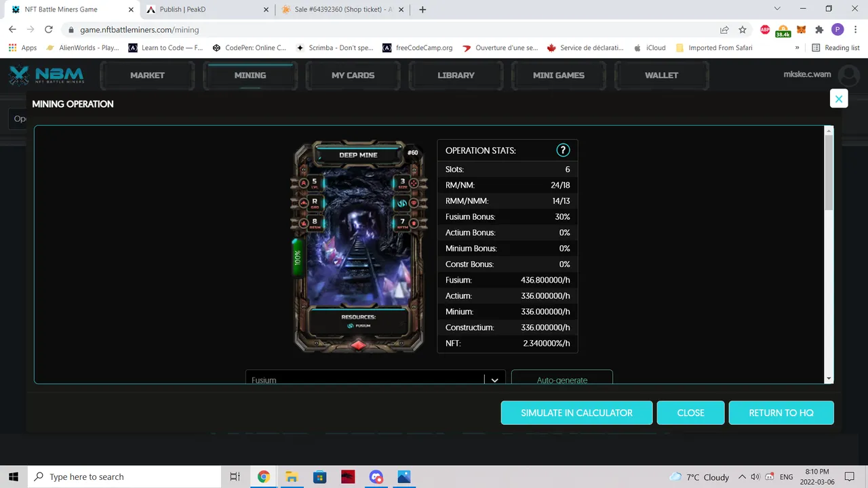868x488 pixels.
Task: Click the NFT 2.340000%/h value
Action: click(547, 344)
